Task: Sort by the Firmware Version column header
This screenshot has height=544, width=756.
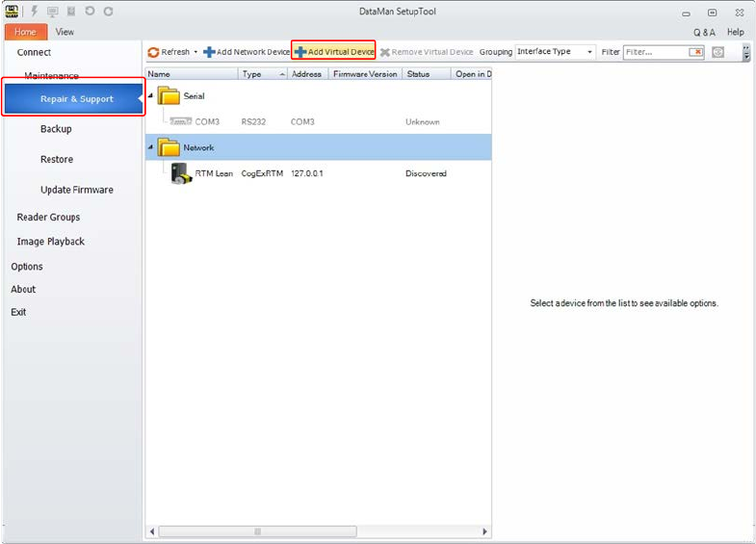Action: [365, 74]
